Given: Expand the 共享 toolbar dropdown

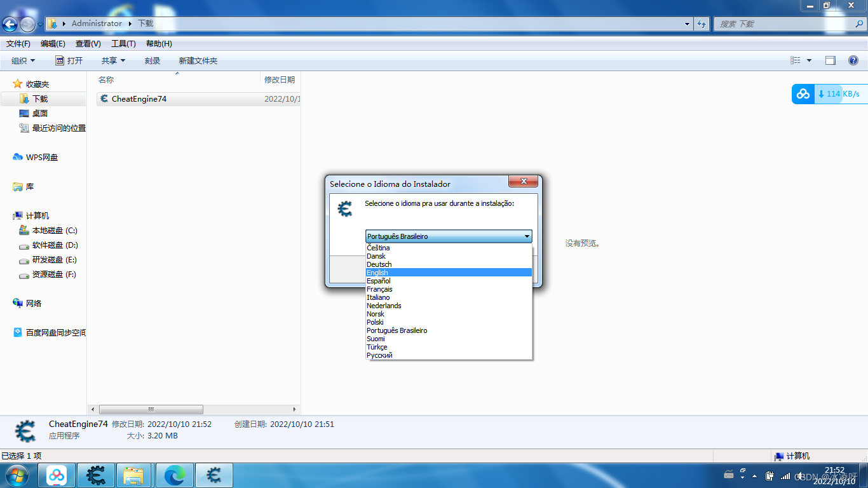Looking at the screenshot, I should 114,60.
